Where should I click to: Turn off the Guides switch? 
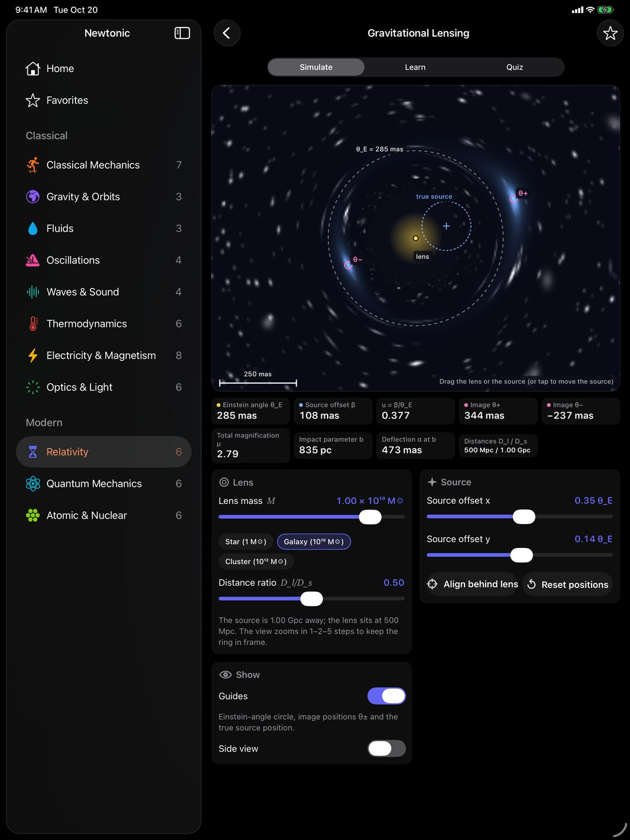click(387, 696)
